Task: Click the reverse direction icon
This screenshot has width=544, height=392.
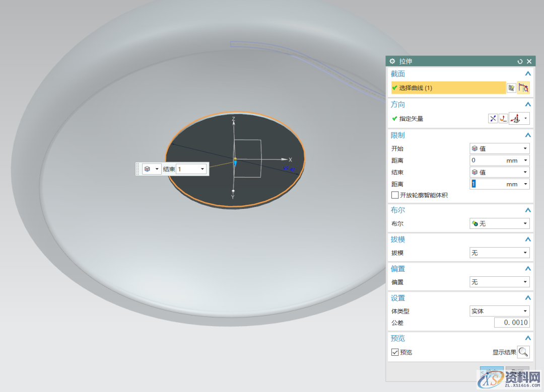Action: 493,119
